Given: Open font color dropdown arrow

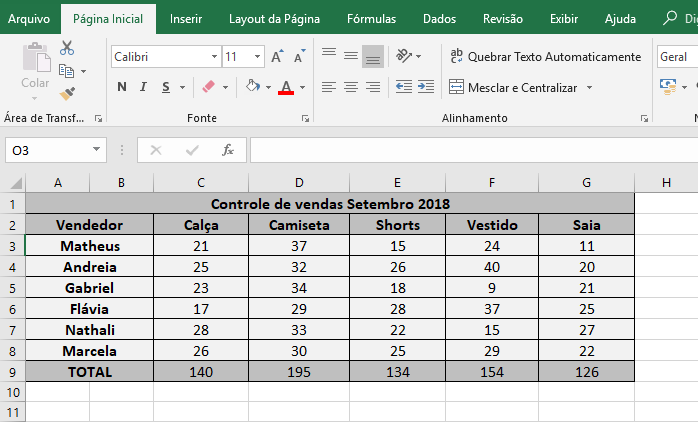Looking at the screenshot, I should [302, 87].
